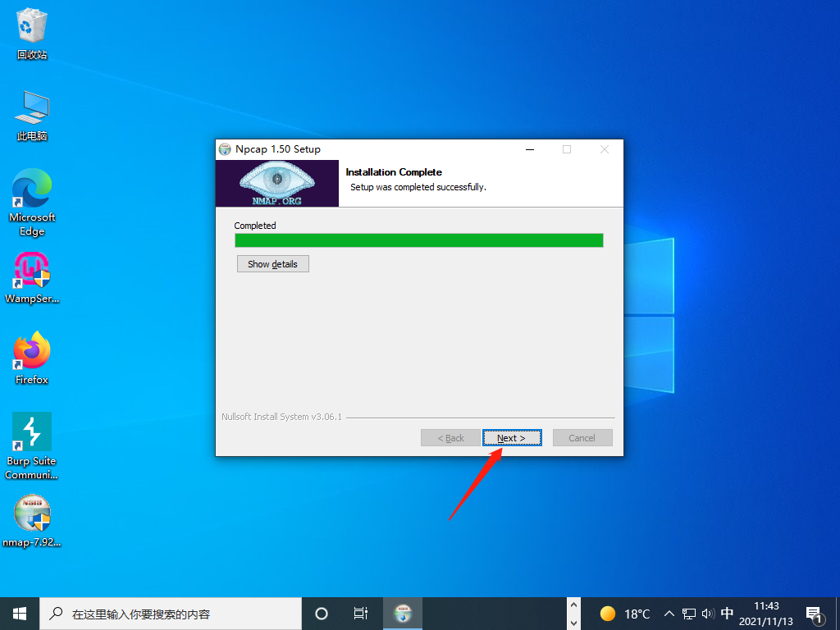Click the network status tray icon
Screen dimensions: 840x630
coord(689,614)
